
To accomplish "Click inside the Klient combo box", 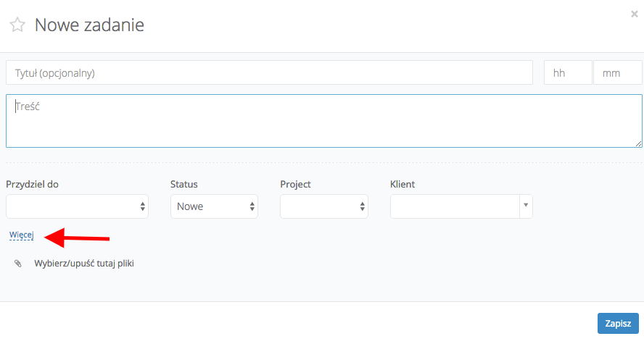I will pyautogui.click(x=455, y=206).
